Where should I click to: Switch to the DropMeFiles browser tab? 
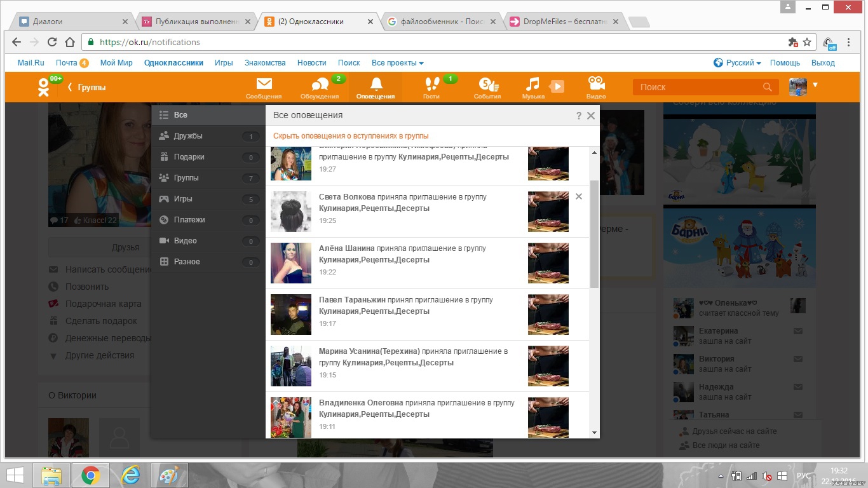click(567, 22)
